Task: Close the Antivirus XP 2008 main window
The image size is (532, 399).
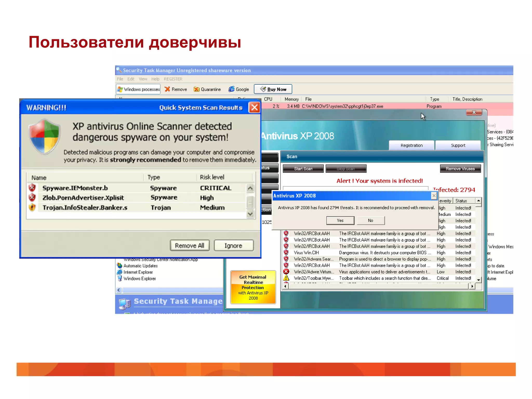Action: pyautogui.click(x=474, y=112)
